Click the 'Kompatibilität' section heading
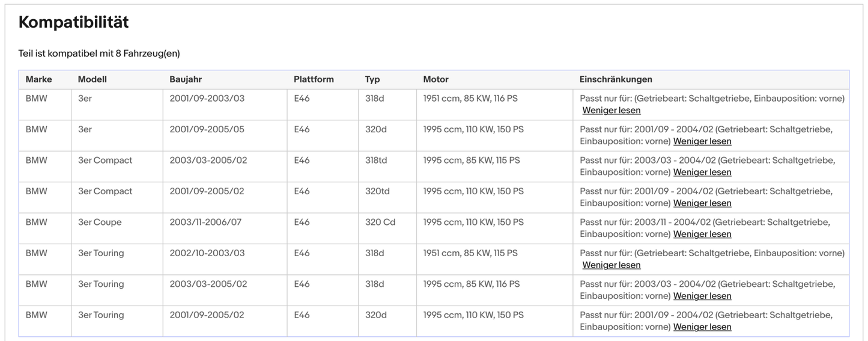This screenshot has height=341, width=868. [x=73, y=23]
